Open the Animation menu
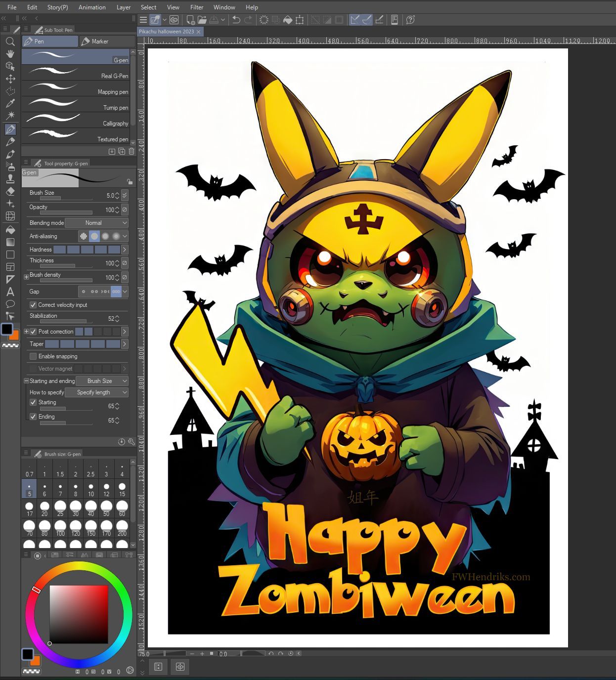Viewport: 616px width, 680px height. click(92, 7)
